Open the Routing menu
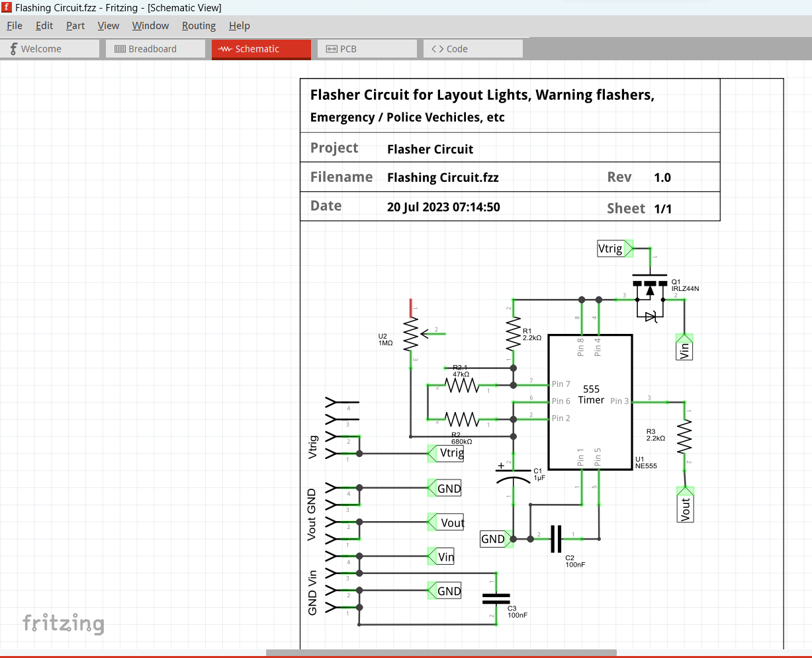812x658 pixels. 199,26
